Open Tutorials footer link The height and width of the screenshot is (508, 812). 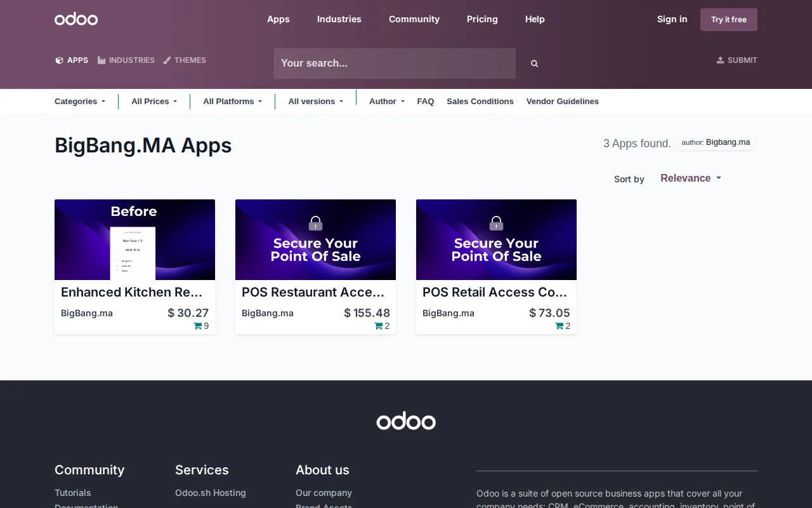(x=73, y=493)
